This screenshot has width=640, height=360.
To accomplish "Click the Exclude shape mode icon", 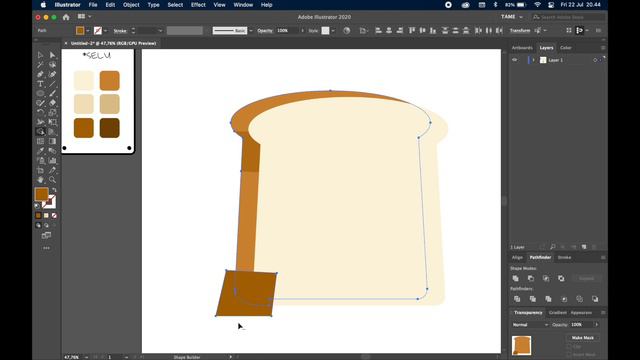I will [x=561, y=278].
